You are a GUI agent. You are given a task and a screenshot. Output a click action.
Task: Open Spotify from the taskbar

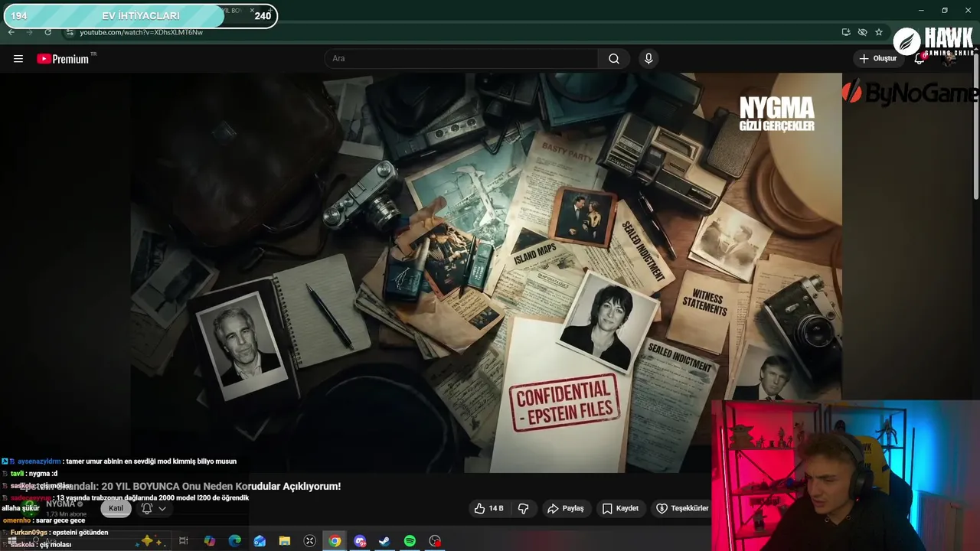[x=410, y=541]
